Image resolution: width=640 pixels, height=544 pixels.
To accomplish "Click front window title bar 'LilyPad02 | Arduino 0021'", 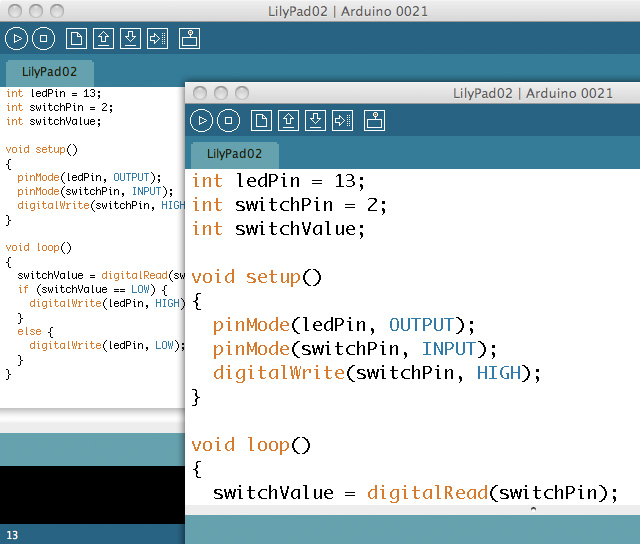I will pyautogui.click(x=530, y=93).
